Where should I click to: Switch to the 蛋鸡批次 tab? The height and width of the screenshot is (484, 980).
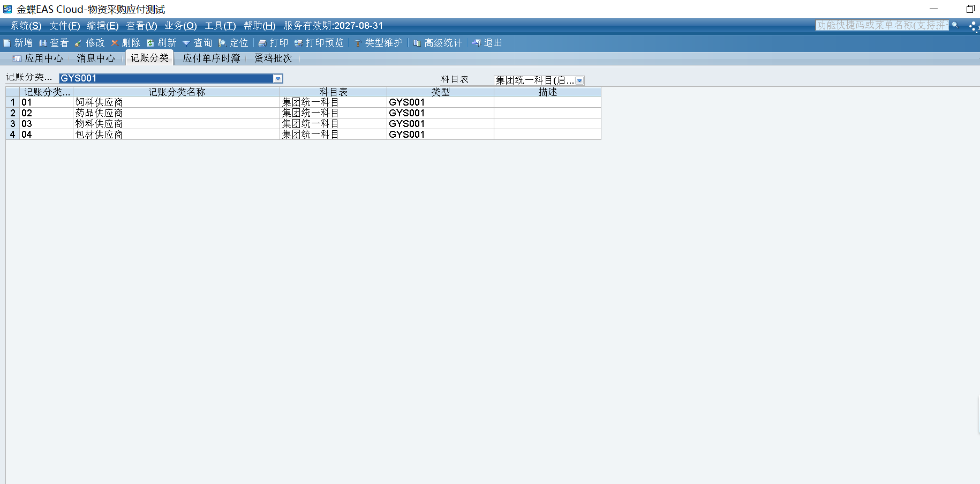tap(273, 58)
